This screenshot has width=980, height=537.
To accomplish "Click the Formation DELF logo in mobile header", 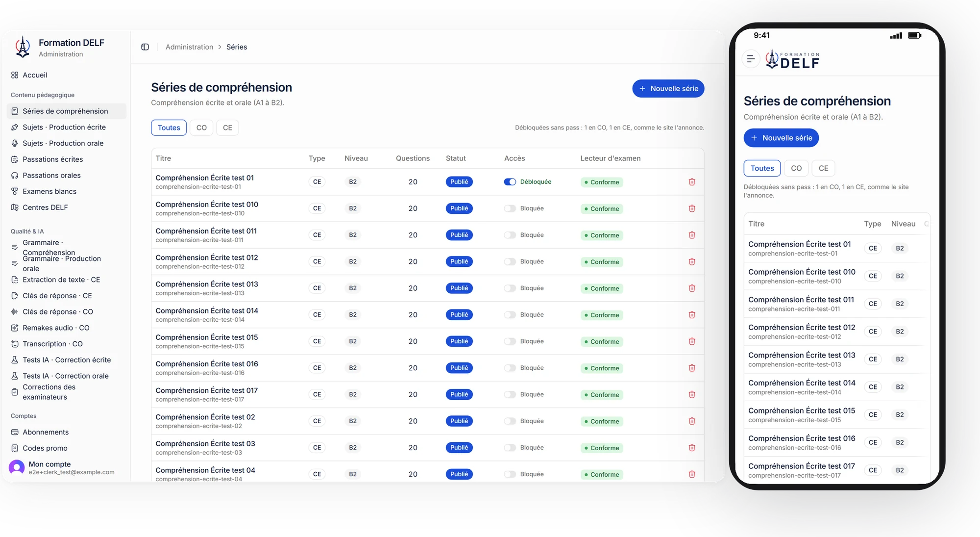I will point(792,59).
